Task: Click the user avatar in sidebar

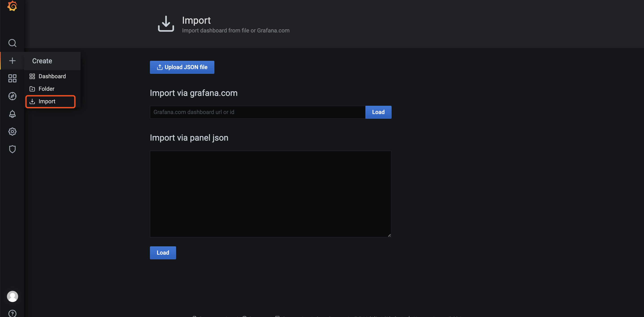Action: [x=12, y=296]
